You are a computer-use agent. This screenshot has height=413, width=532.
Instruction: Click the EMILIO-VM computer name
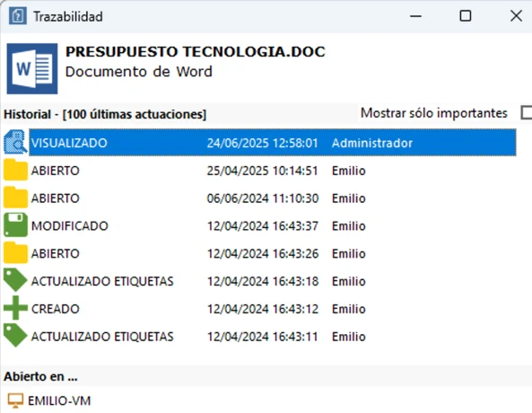(59, 400)
